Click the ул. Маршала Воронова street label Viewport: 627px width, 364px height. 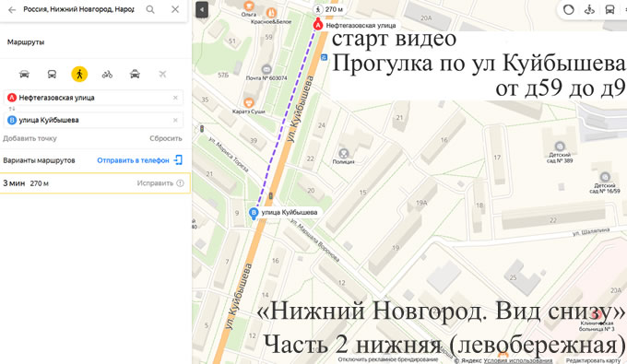tap(315, 240)
